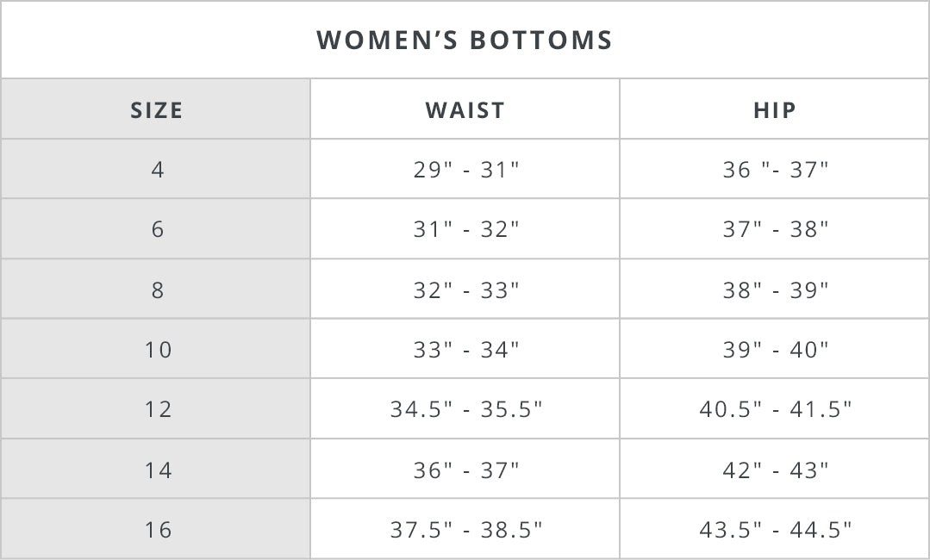Select the 43.5" - 44.5" hip cell

point(775,530)
